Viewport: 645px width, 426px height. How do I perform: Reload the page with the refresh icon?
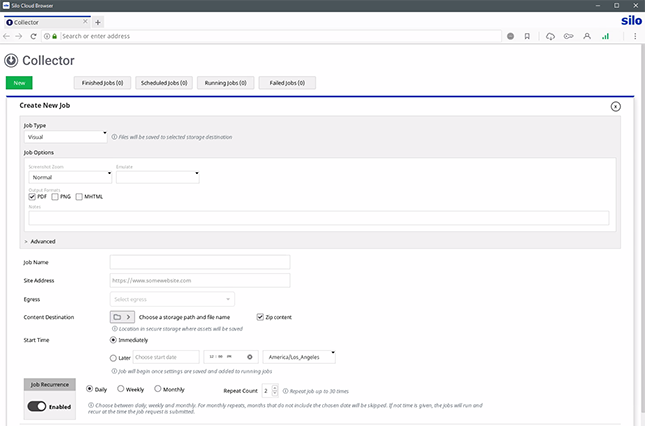pyautogui.click(x=33, y=36)
